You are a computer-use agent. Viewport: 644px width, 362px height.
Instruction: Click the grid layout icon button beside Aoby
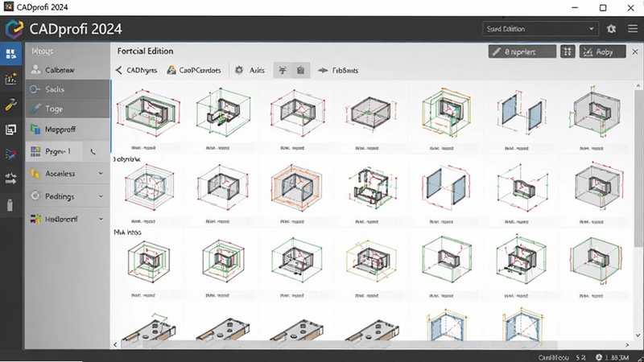coord(568,51)
